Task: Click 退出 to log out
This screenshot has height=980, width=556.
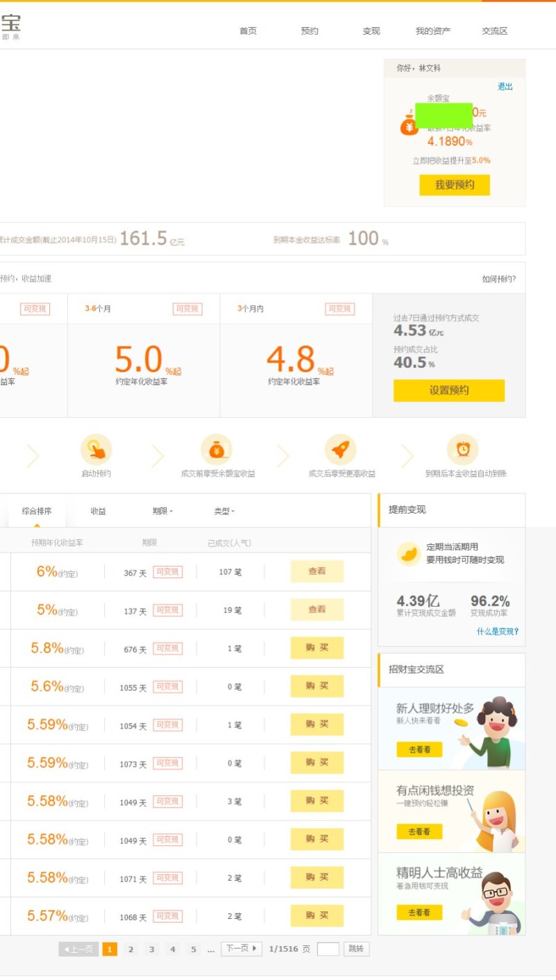Action: tap(505, 87)
